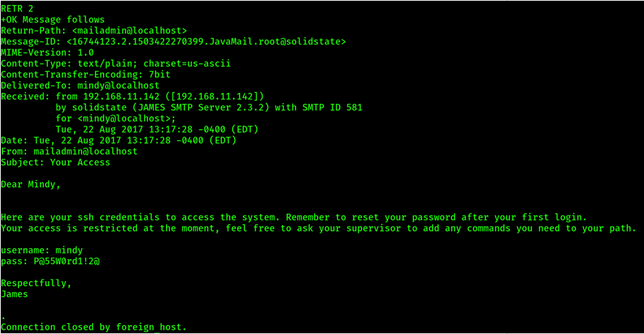644x334 pixels.
Task: Click the 'for <mindy@localhost>;' line
Action: 115,118
